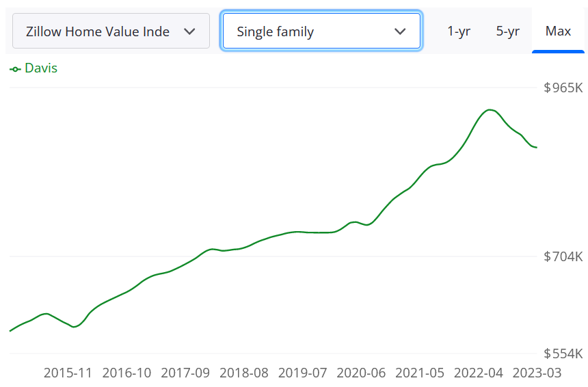Click the 2023-03 x-axis date label
Viewport: 588px width, 387px height.
tap(537, 373)
